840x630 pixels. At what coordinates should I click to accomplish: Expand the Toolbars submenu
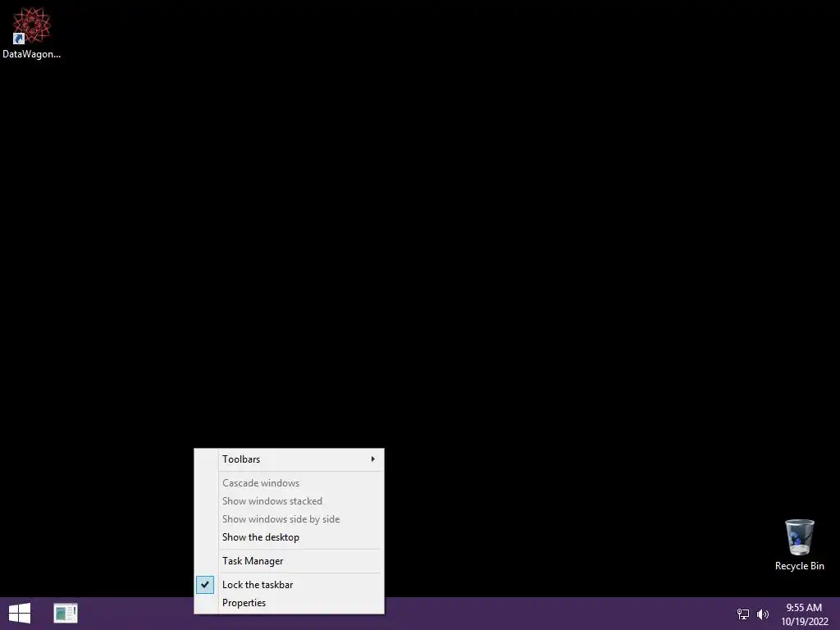pyautogui.click(x=290, y=459)
